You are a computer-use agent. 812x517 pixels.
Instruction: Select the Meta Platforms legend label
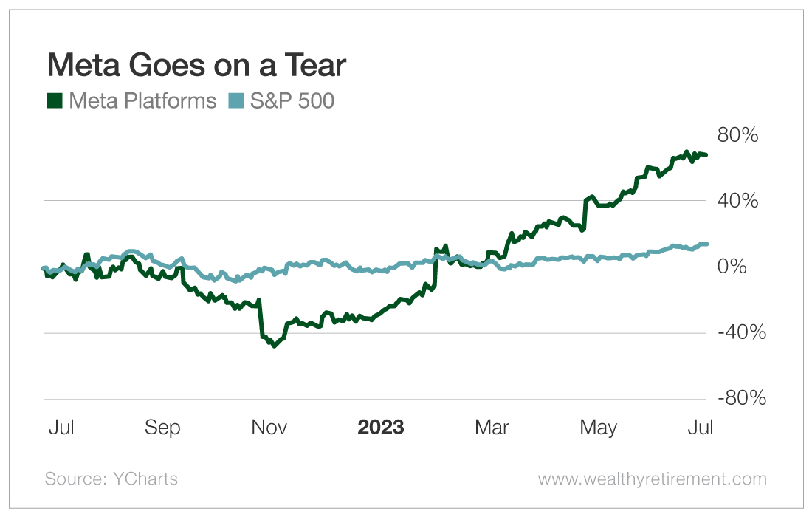pyautogui.click(x=142, y=101)
